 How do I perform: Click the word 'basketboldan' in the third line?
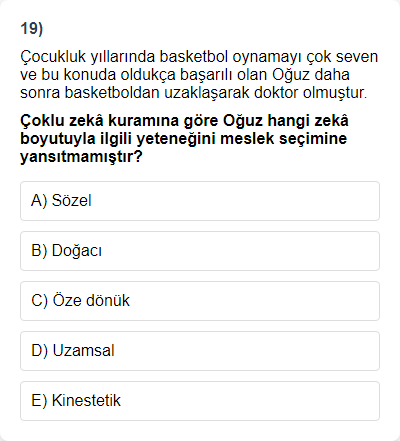click(x=112, y=93)
